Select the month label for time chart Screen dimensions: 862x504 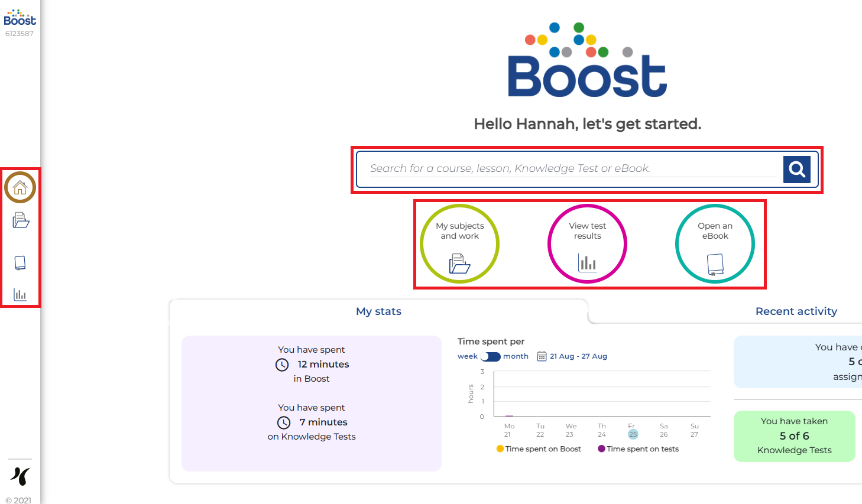point(516,356)
